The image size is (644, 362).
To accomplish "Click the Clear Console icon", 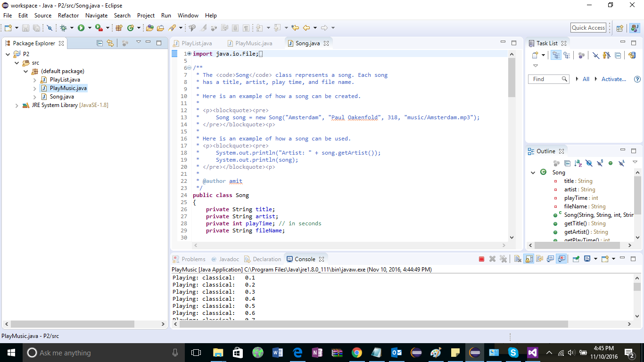I will pos(518,259).
